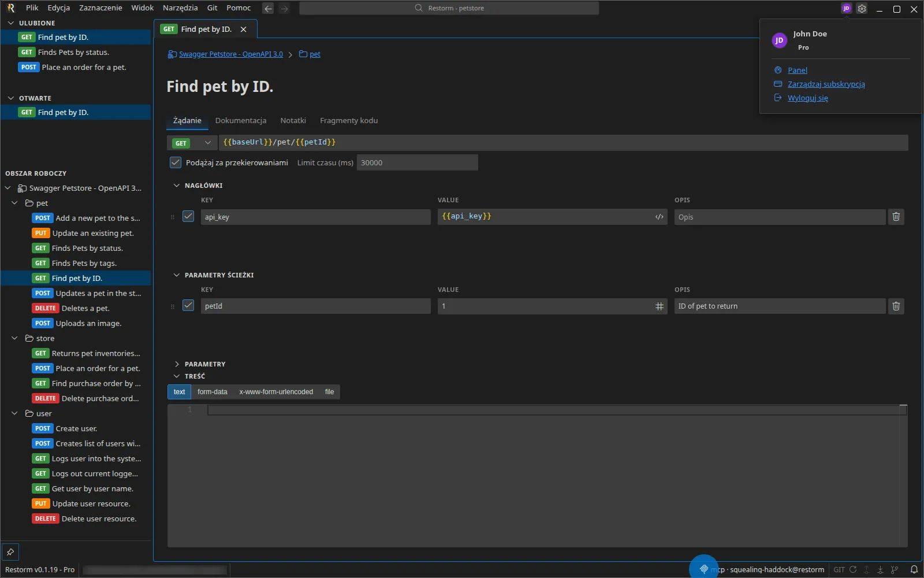924x578 pixels.
Task: Navigate back with the left arrow
Action: click(268, 9)
